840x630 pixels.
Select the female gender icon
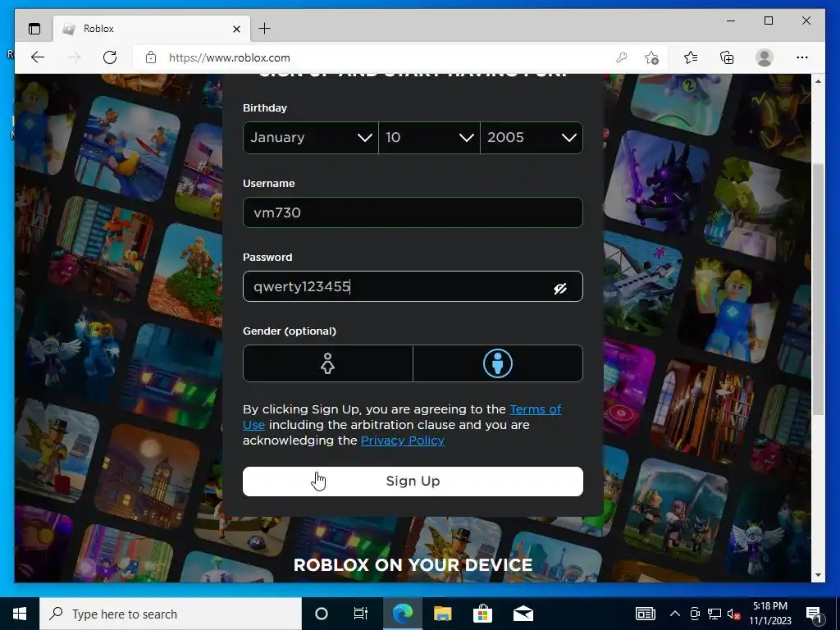click(x=327, y=363)
